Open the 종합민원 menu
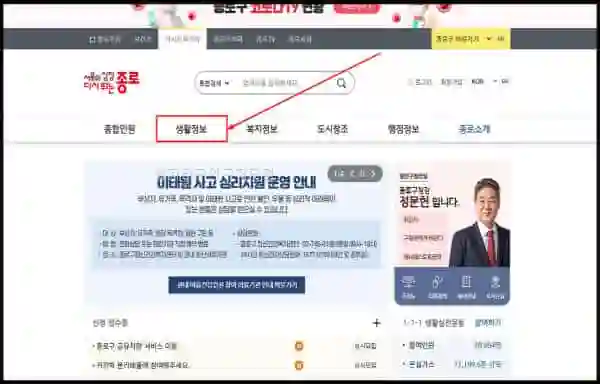The height and width of the screenshot is (384, 600). 119,129
